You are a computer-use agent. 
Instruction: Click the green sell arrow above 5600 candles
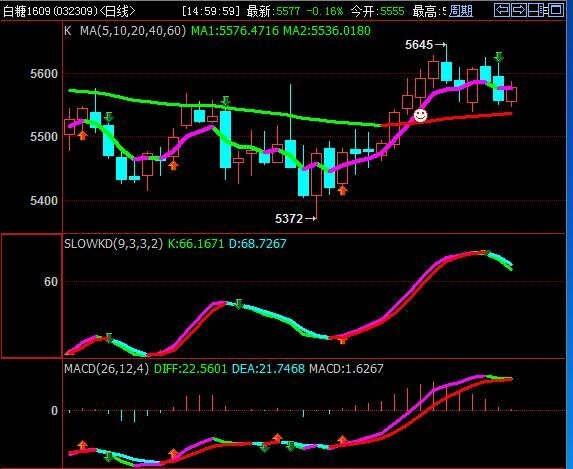pos(498,57)
